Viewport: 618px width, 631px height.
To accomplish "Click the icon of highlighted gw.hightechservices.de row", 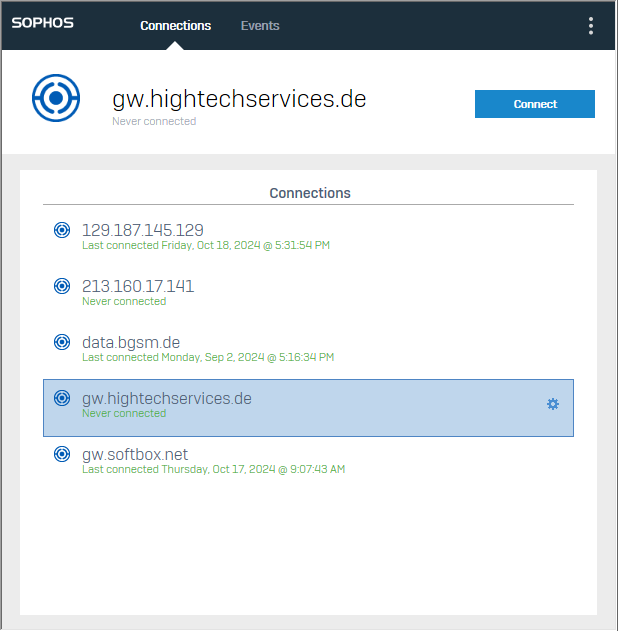I will 62,399.
